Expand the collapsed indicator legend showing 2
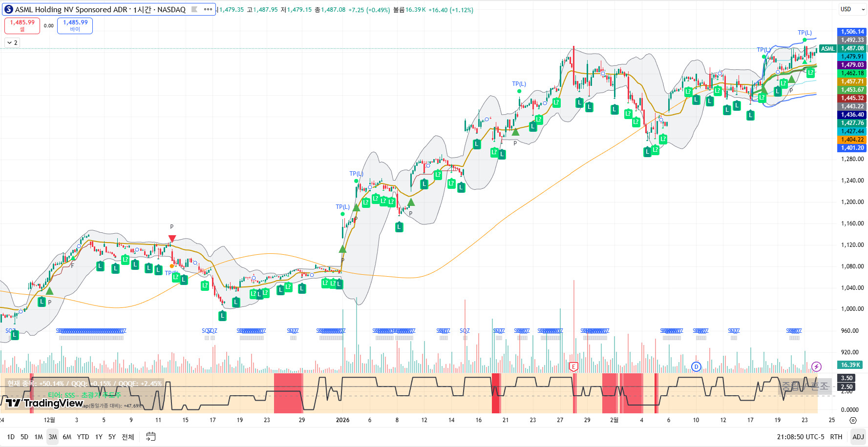The height and width of the screenshot is (447, 868). pos(12,43)
